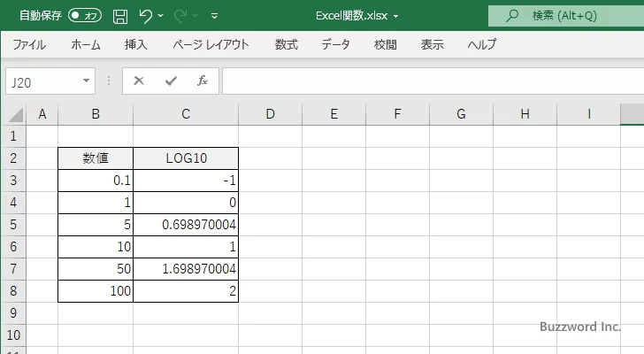This screenshot has width=644, height=354.
Task: Click cell containing -1
Action: tap(186, 181)
